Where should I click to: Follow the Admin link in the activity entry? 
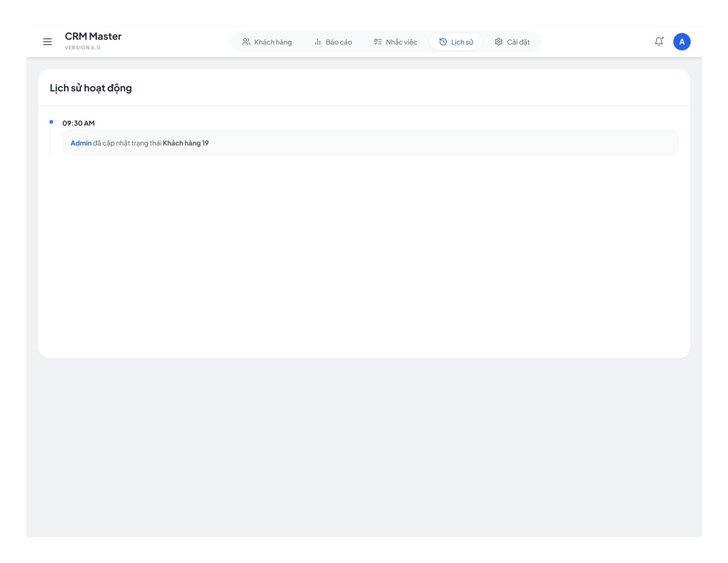coord(81,143)
